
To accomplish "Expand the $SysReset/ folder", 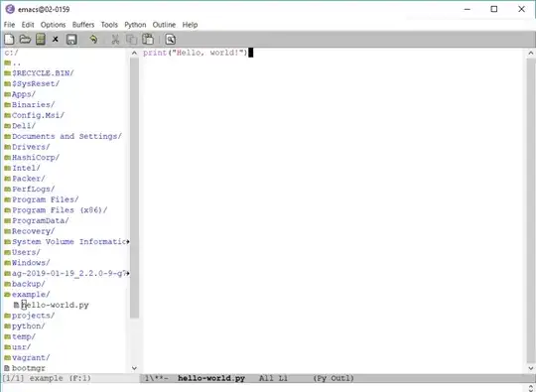I will [32, 83].
